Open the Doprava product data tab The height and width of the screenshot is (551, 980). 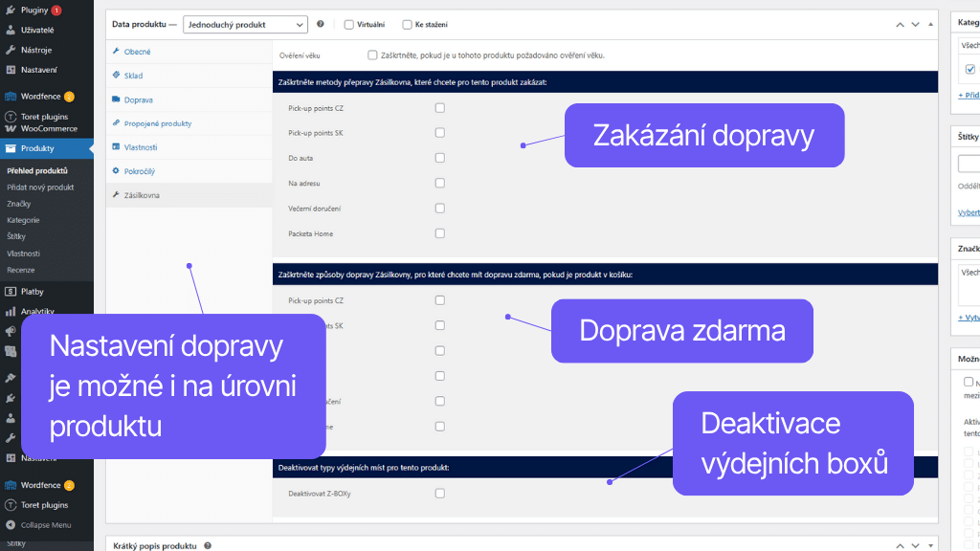pos(138,99)
